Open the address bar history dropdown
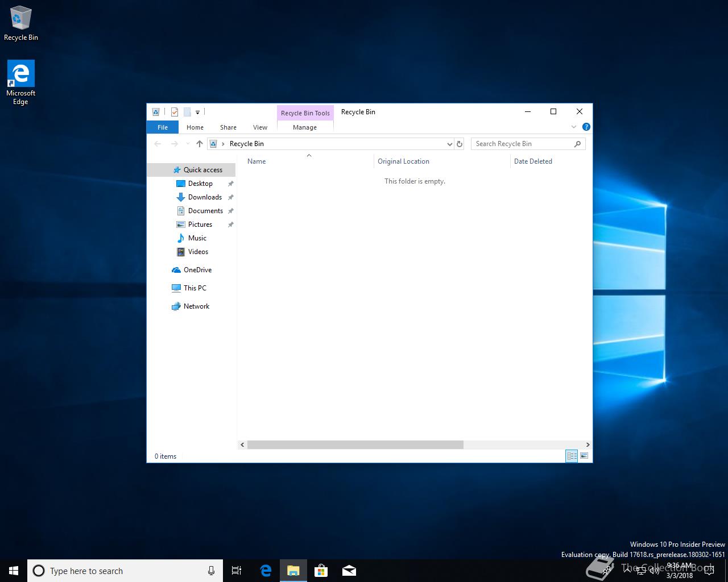Image resolution: width=728 pixels, height=582 pixels. pos(450,144)
